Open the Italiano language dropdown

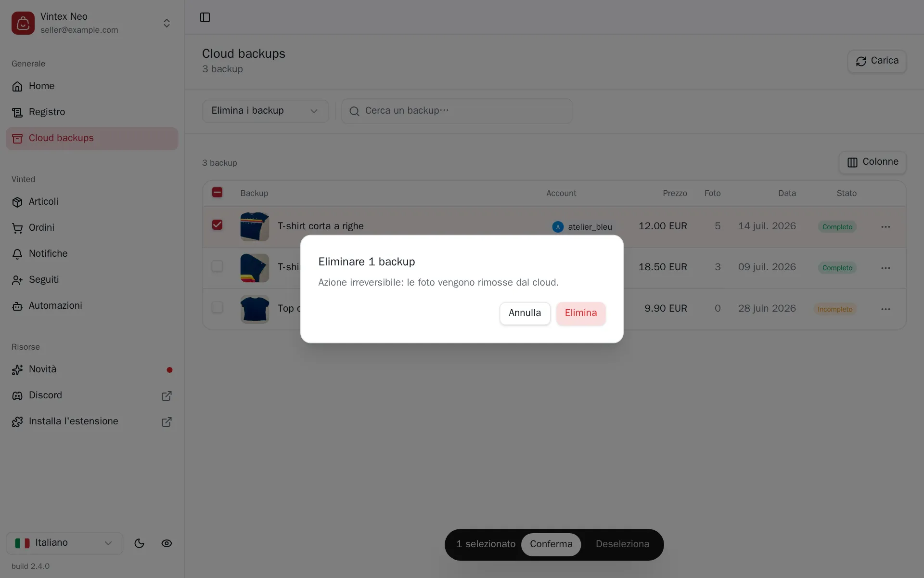pyautogui.click(x=64, y=543)
